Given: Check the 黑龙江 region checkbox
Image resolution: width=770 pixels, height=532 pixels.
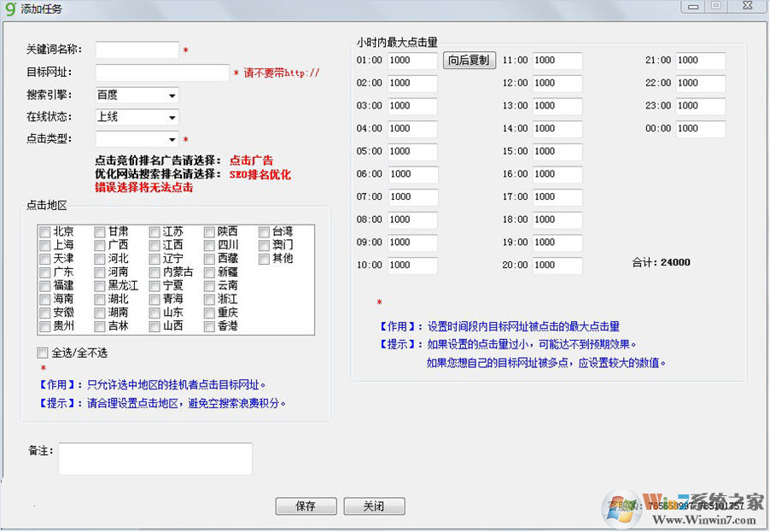Looking at the screenshot, I should [x=101, y=285].
